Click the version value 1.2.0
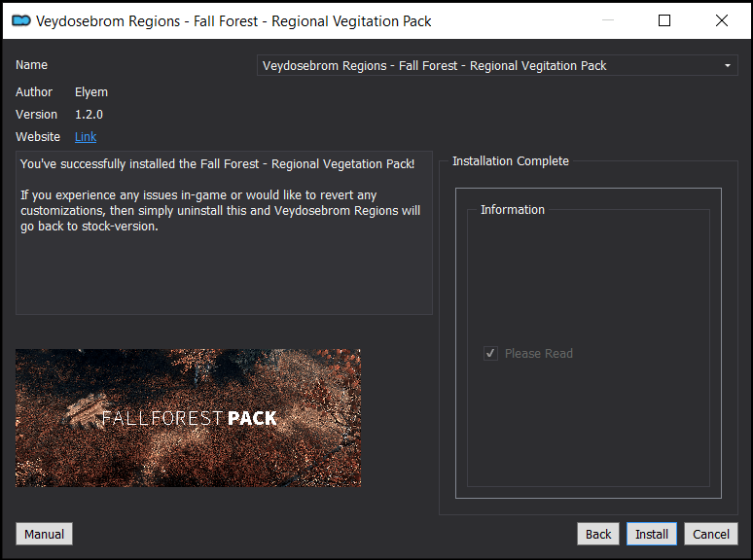The width and height of the screenshot is (753, 560). coord(89,114)
